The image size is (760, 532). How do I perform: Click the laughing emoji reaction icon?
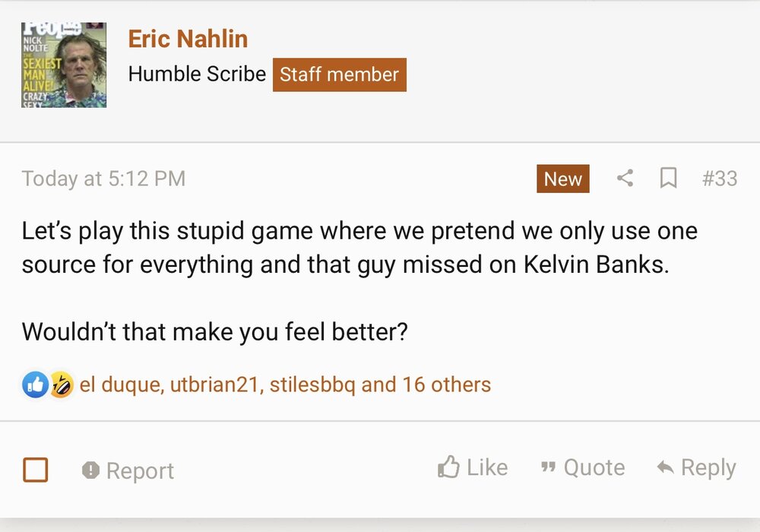[x=61, y=385]
